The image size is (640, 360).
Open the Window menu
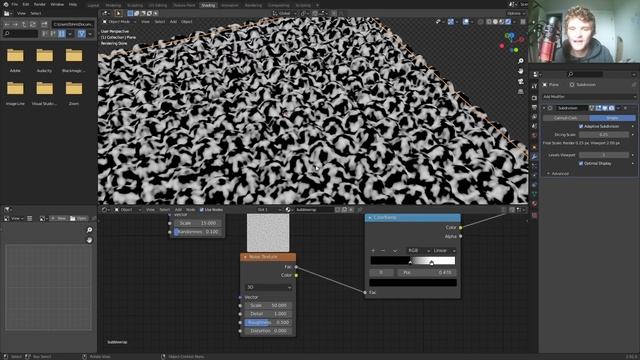click(x=57, y=4)
